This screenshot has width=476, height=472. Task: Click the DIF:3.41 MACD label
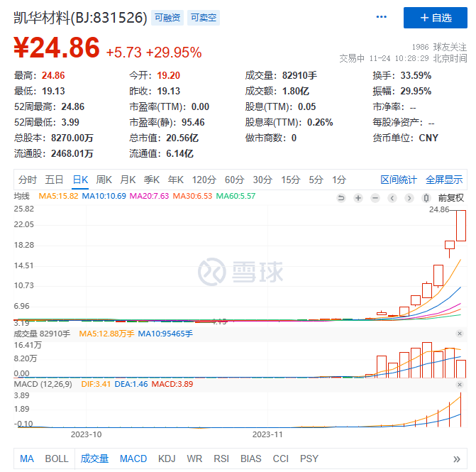(x=96, y=384)
